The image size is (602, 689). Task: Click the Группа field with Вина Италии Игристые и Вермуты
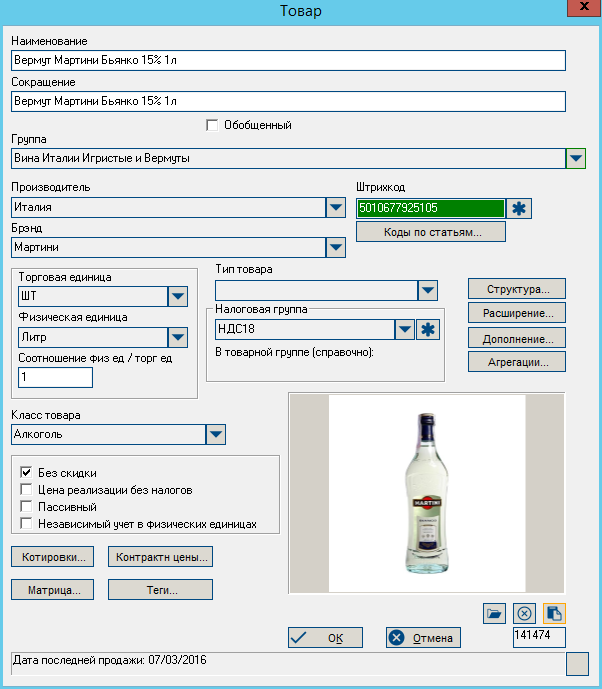[288, 158]
